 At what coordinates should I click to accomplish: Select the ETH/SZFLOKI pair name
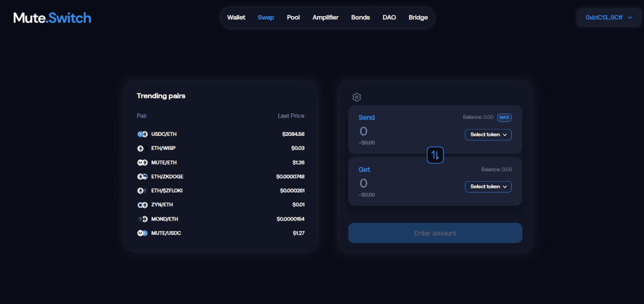point(167,191)
